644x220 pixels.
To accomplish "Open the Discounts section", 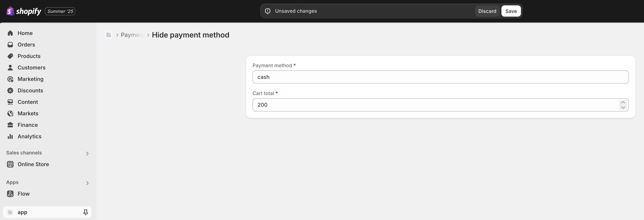I will 30,91.
